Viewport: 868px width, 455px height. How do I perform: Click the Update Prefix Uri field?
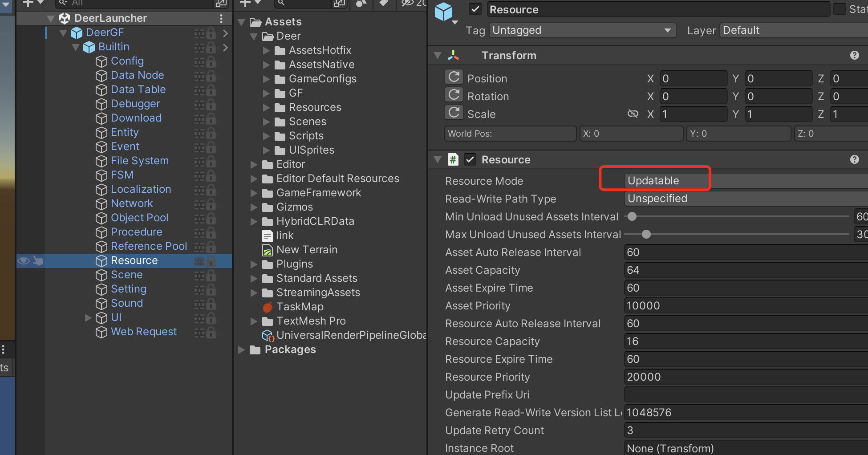(746, 395)
